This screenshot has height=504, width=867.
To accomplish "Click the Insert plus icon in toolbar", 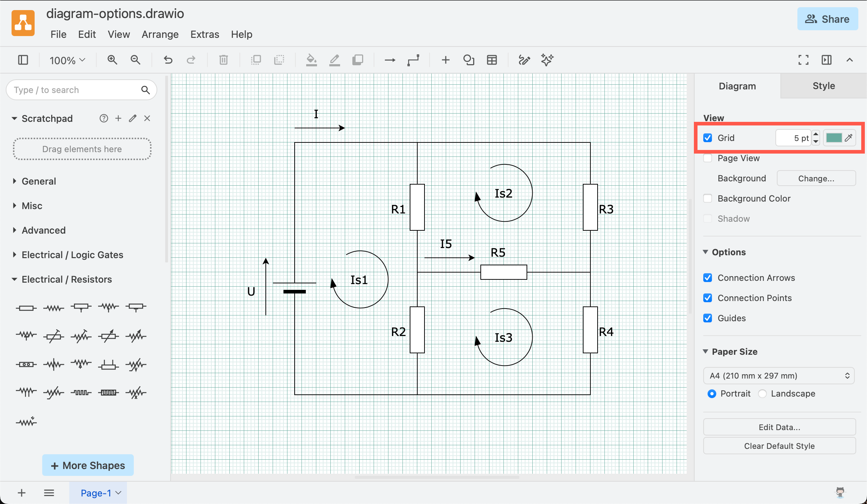I will tap(446, 60).
